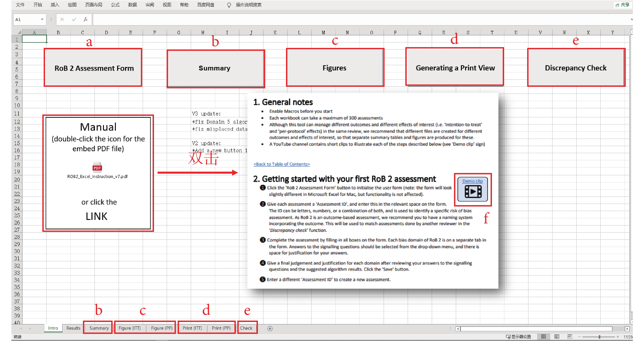Click inside the formula bar
644x341 pixels.
(x=360, y=19)
